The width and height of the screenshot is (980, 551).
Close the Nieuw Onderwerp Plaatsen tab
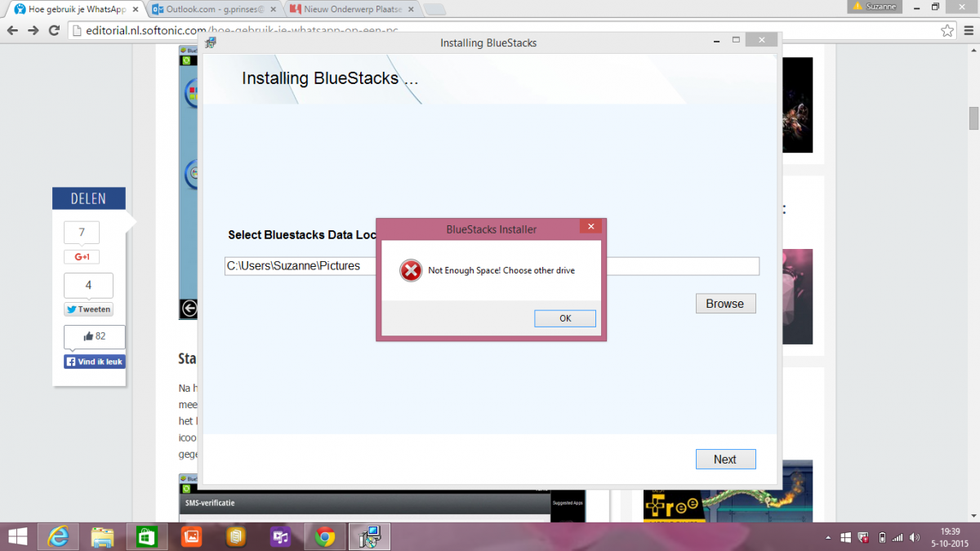coord(409,9)
